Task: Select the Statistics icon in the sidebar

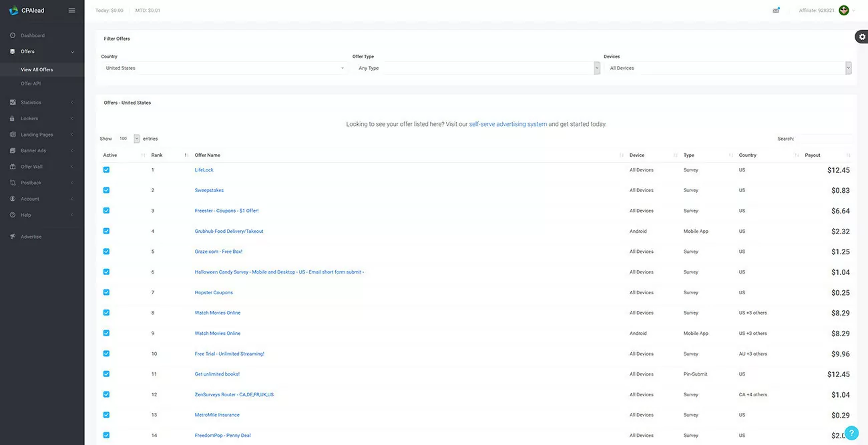Action: click(x=12, y=102)
